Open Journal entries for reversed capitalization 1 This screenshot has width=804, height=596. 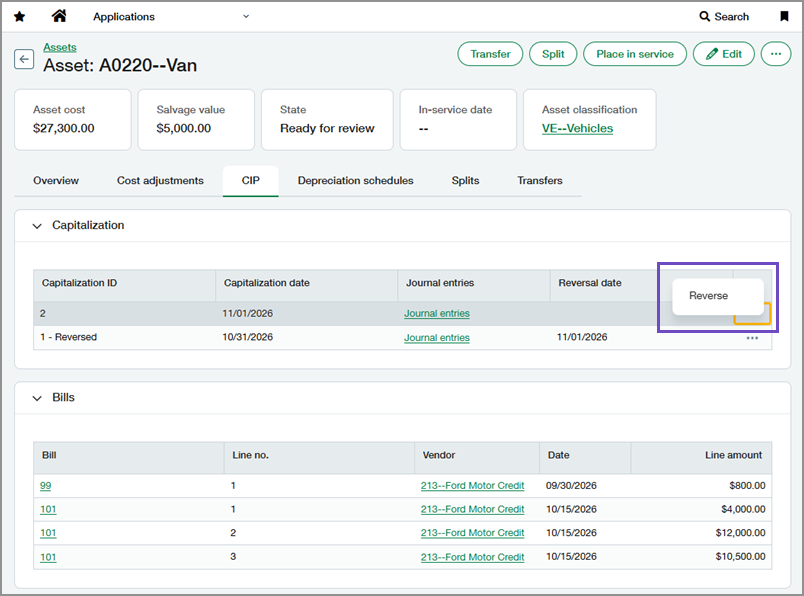click(x=437, y=337)
